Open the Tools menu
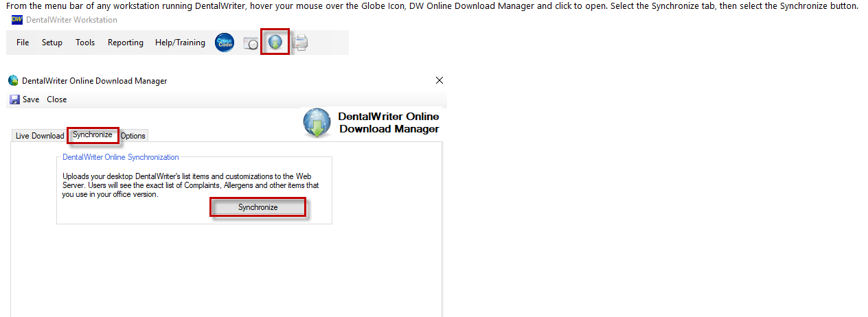Image resolution: width=868 pixels, height=317 pixels. 85,43
